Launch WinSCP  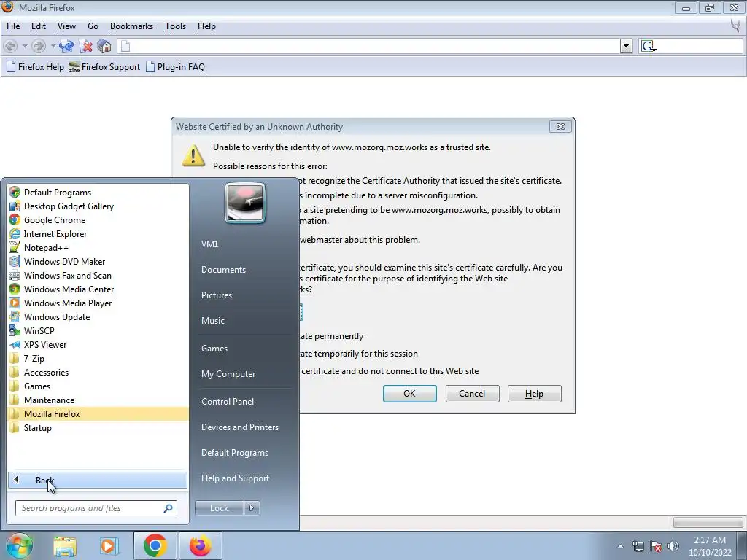pyautogui.click(x=98, y=330)
